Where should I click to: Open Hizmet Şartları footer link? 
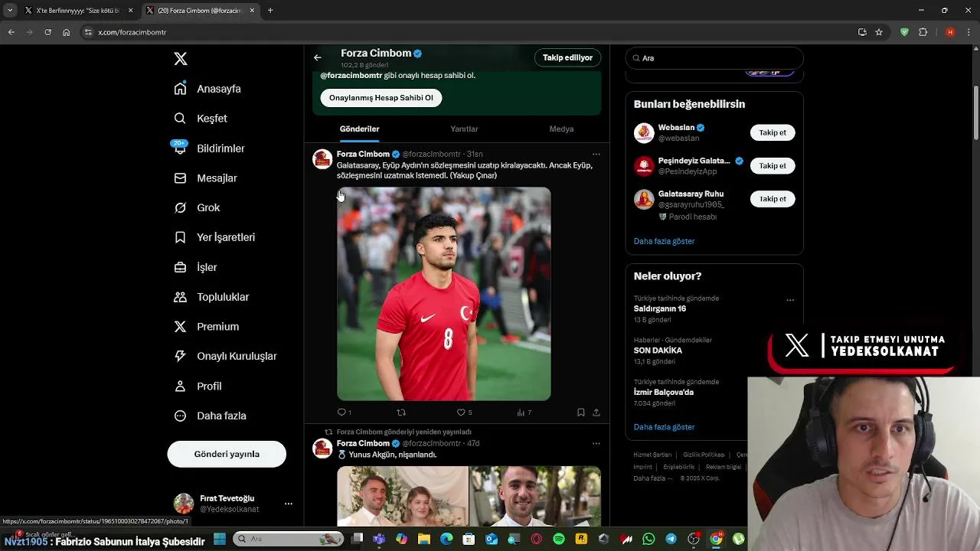[652, 455]
